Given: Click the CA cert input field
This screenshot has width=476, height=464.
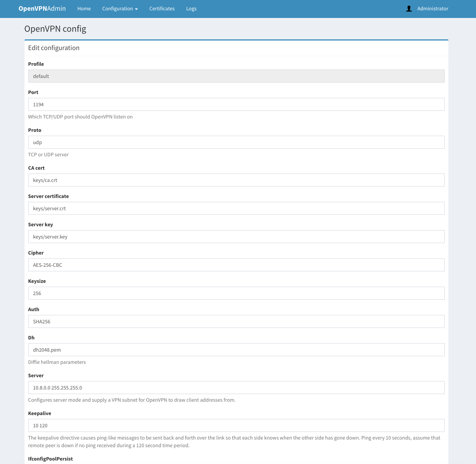Looking at the screenshot, I should click(236, 180).
